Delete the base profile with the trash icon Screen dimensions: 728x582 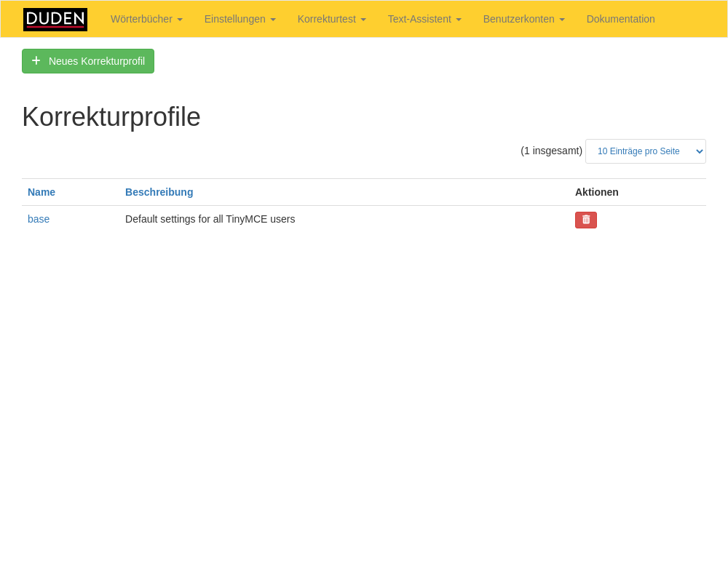[586, 220]
